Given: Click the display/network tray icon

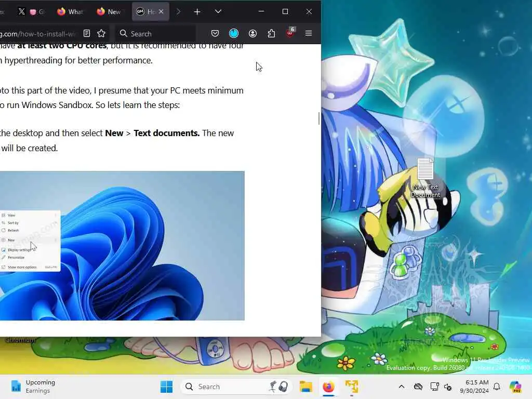Looking at the screenshot, I should pyautogui.click(x=434, y=387).
